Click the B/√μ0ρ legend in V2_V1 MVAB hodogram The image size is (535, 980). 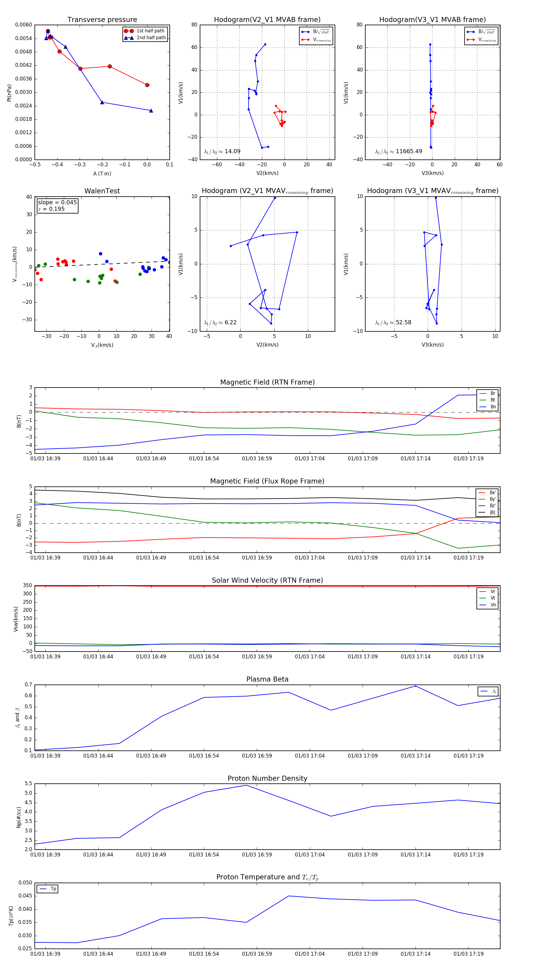[x=316, y=32]
